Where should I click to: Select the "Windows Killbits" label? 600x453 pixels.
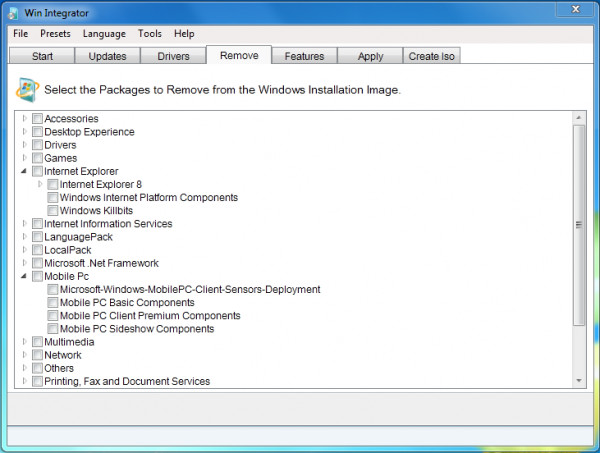coord(96,210)
